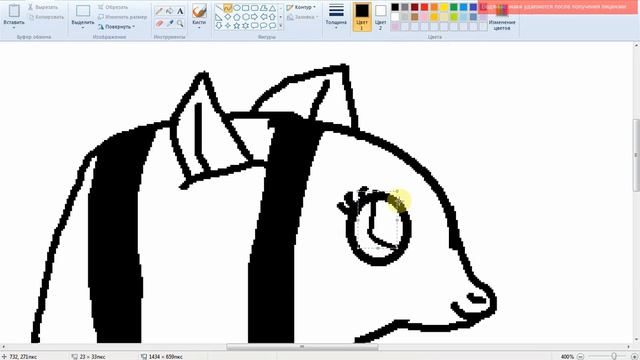Select the Pencil tool
The image size is (640, 360).
pos(159,11)
